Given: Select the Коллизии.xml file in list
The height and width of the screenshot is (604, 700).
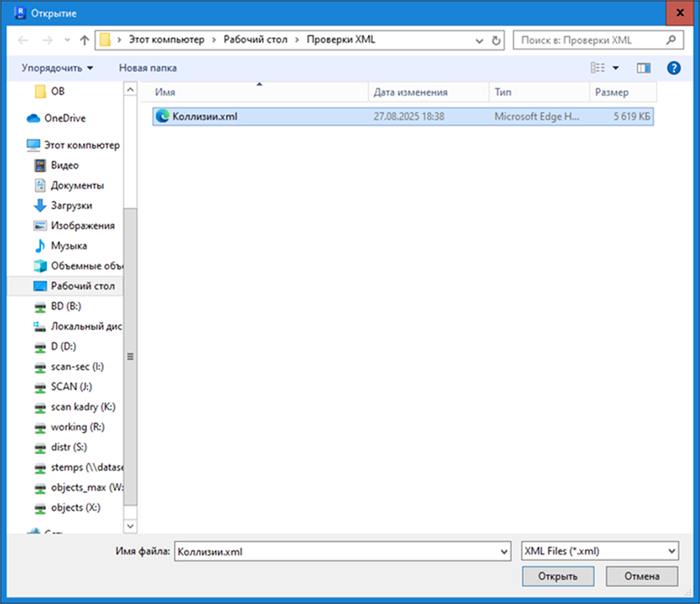Looking at the screenshot, I should pos(205,117).
